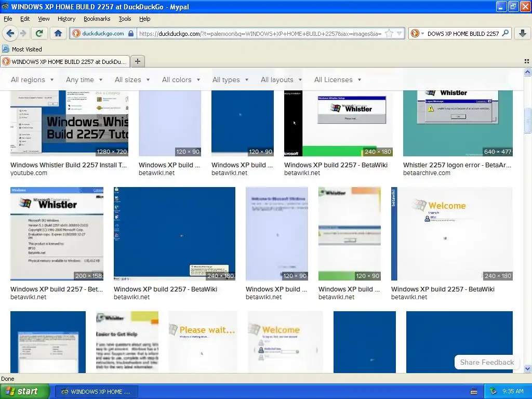Expand the All Licenses filter

(338, 79)
